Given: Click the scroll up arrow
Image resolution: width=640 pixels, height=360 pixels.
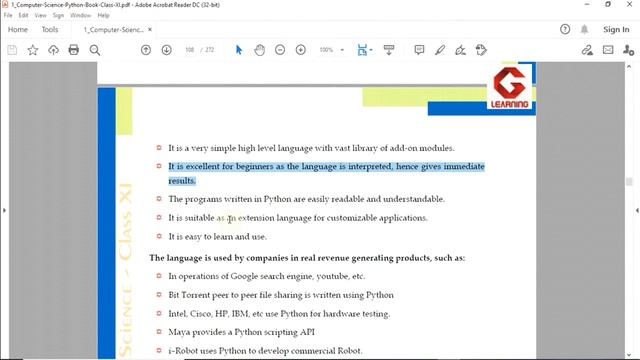Looking at the screenshot, I should pos(629,67).
